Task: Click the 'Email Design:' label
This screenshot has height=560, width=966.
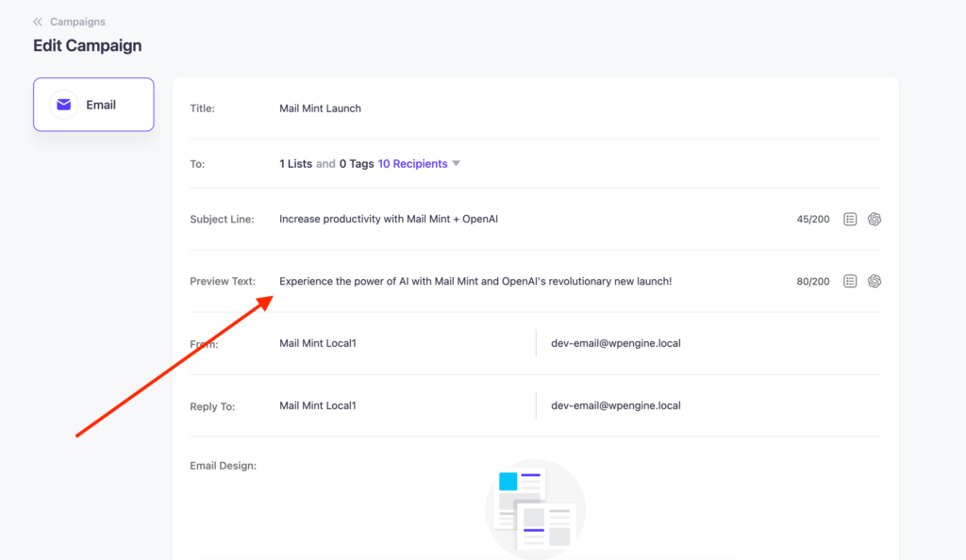Action: click(223, 466)
